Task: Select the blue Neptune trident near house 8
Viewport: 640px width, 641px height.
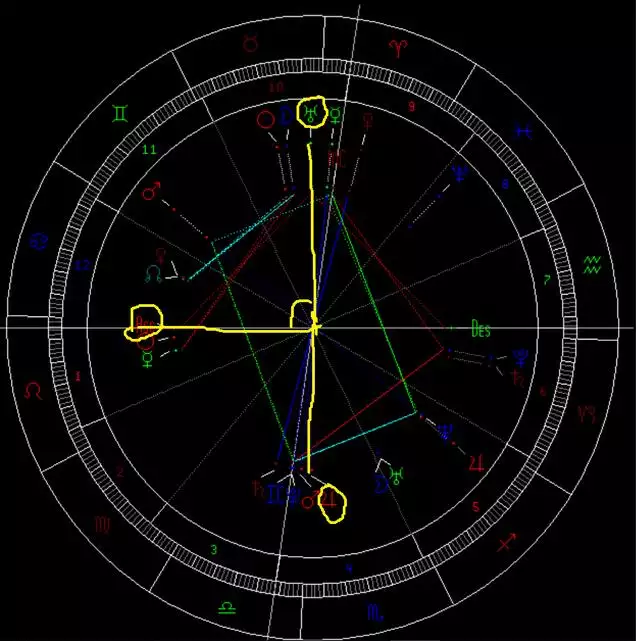Action: [x=459, y=173]
